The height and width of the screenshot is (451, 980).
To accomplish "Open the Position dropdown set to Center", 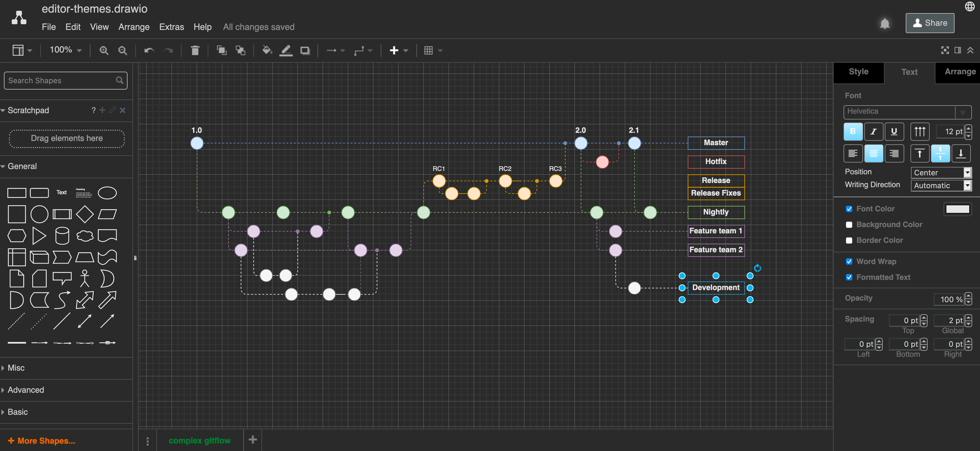I will tap(941, 172).
